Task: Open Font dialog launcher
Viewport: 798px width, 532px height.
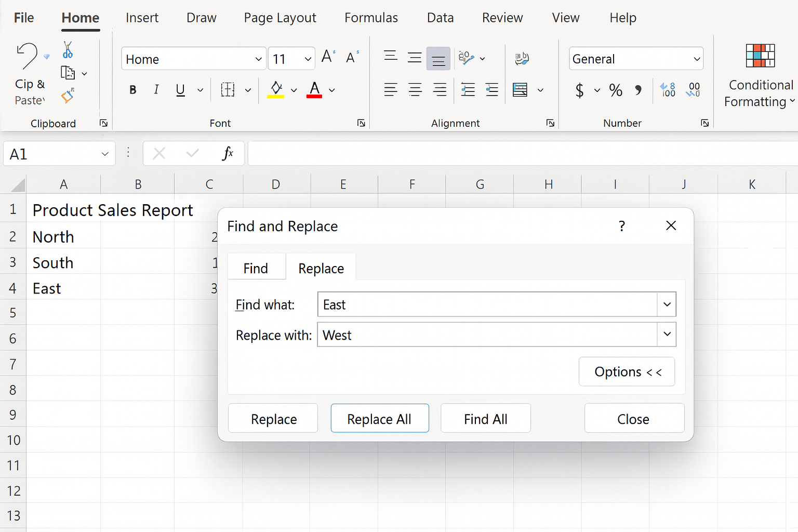Action: pyautogui.click(x=361, y=123)
